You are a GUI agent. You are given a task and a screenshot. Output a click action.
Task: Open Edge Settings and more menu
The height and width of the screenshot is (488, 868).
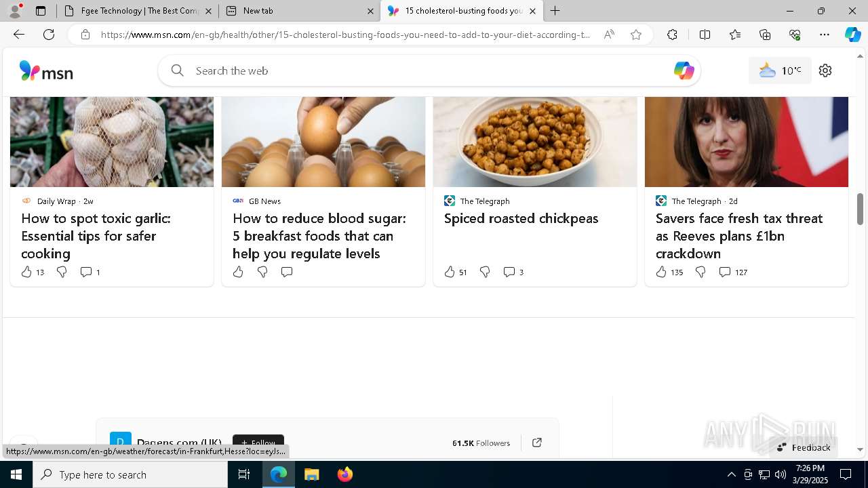[825, 35]
